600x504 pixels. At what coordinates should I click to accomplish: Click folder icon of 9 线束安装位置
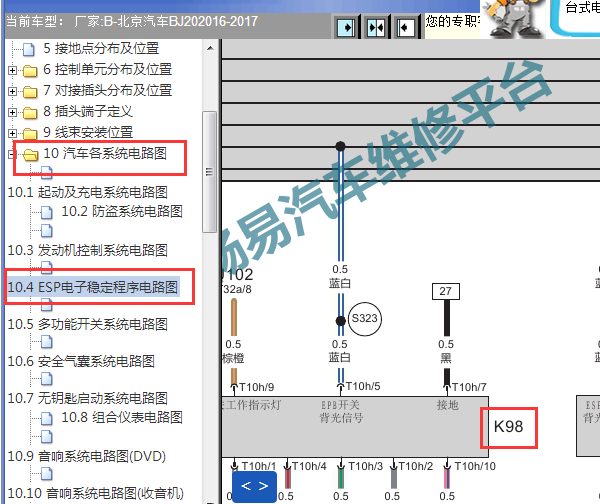pos(30,134)
